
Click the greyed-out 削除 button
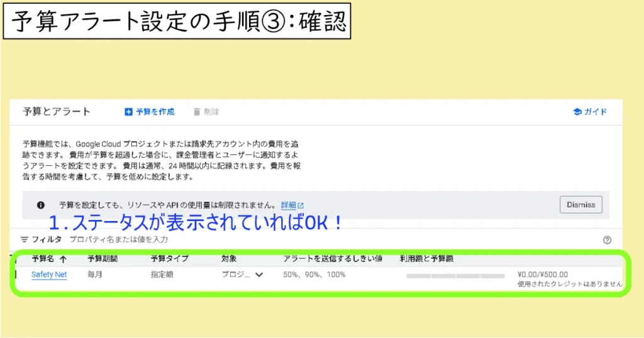click(206, 112)
